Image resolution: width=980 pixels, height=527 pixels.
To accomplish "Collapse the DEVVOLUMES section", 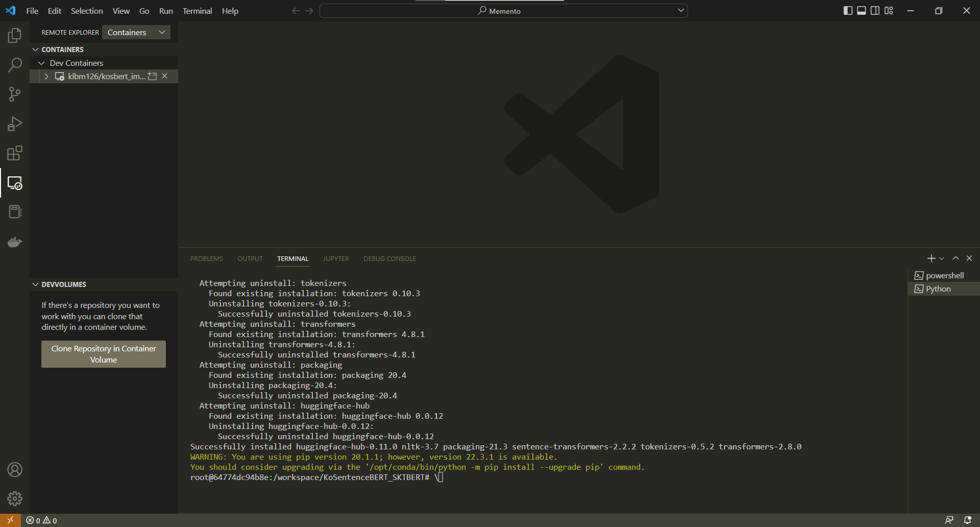I will click(35, 284).
